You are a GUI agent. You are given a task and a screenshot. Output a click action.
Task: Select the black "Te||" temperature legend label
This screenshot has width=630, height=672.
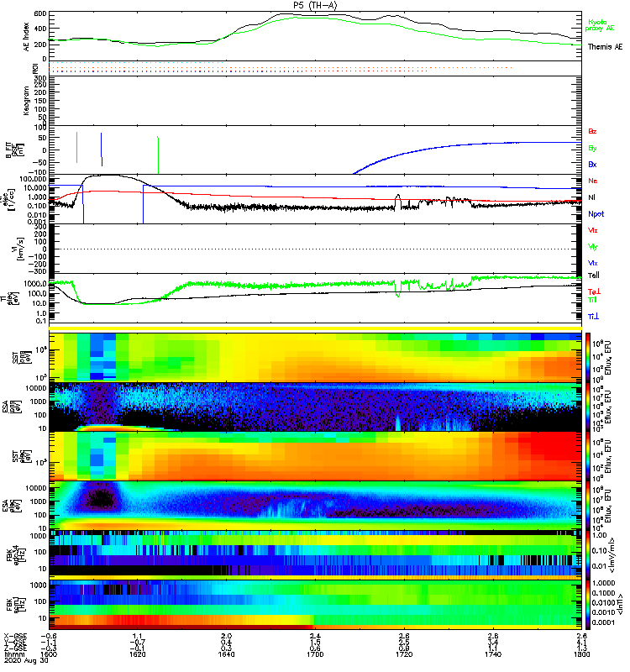(594, 276)
